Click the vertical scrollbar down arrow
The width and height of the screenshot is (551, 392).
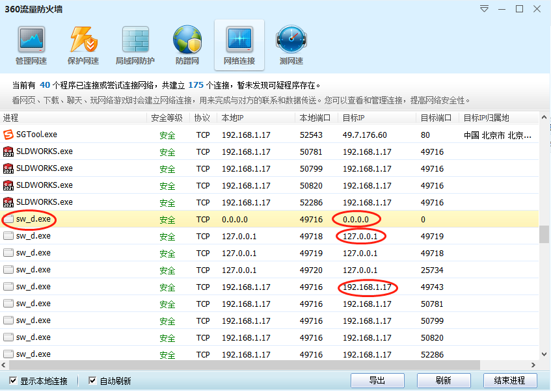(x=544, y=355)
